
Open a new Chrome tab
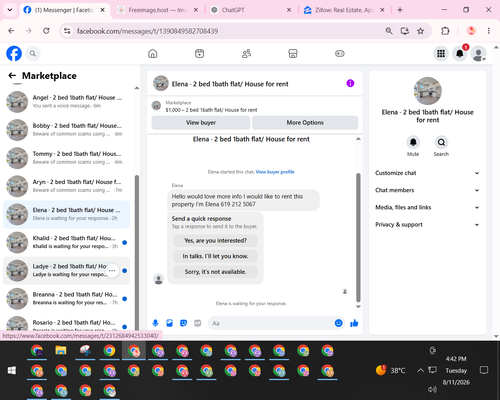pos(400,10)
